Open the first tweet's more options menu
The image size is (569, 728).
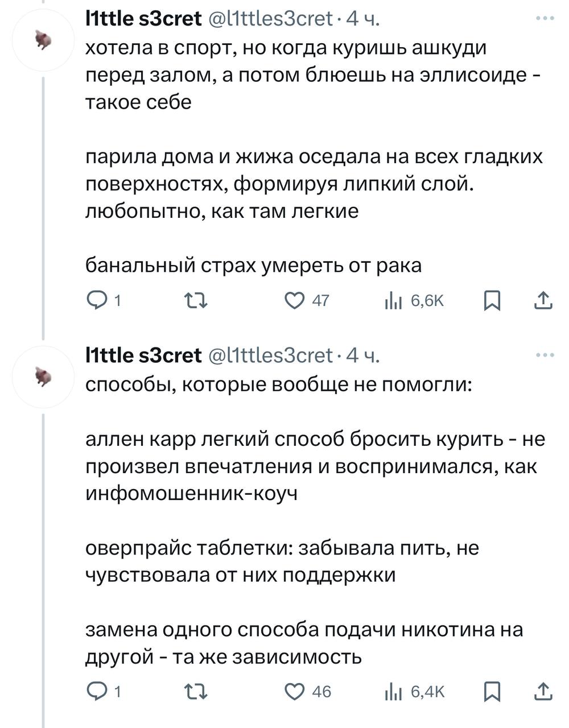[x=545, y=19]
